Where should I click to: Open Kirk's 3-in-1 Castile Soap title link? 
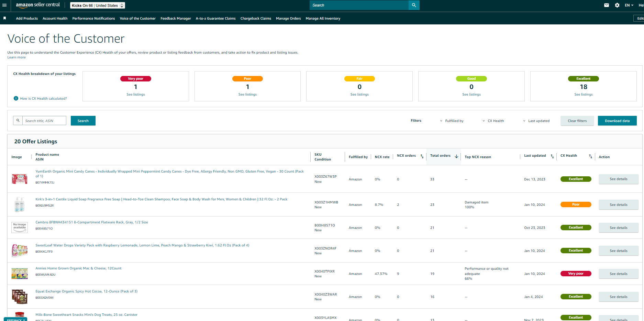click(x=161, y=199)
